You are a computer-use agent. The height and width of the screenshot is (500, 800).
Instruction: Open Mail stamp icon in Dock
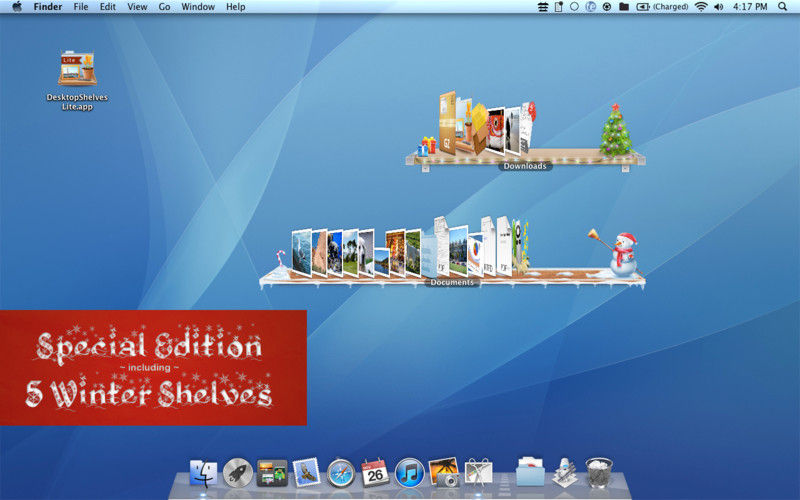pyautogui.click(x=307, y=472)
